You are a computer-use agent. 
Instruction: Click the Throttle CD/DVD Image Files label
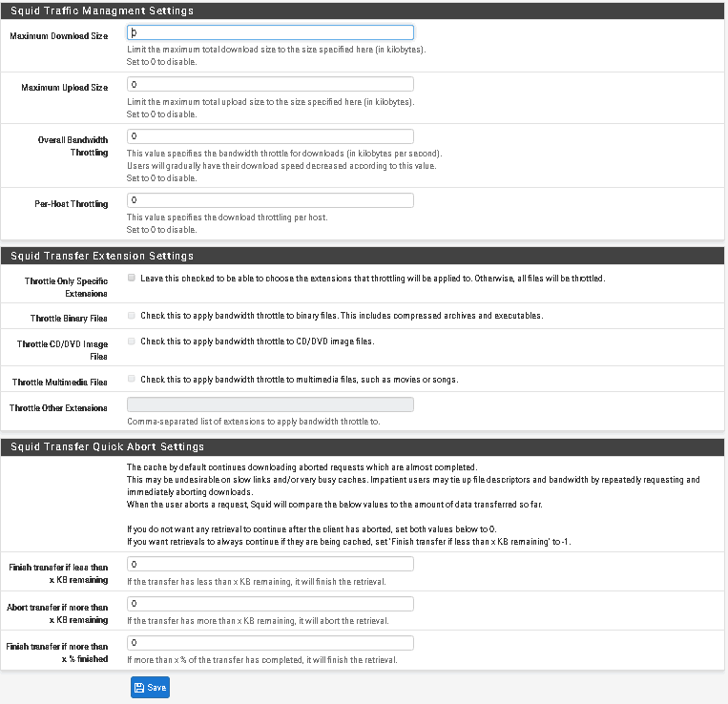point(62,350)
